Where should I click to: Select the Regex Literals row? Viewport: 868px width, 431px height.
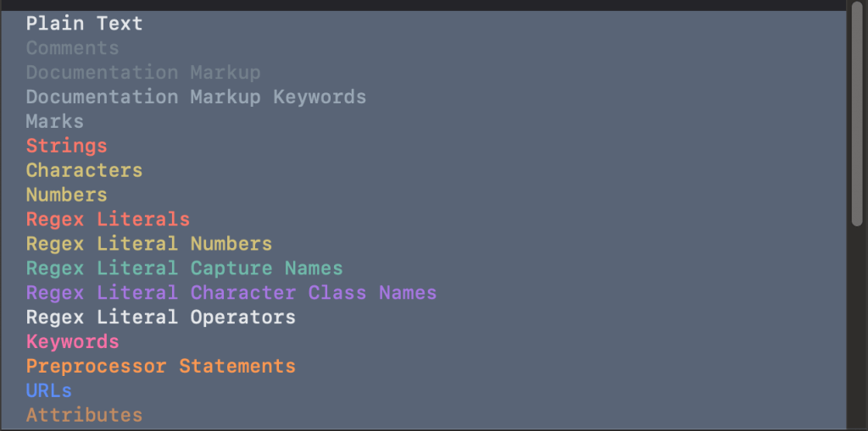coord(108,219)
